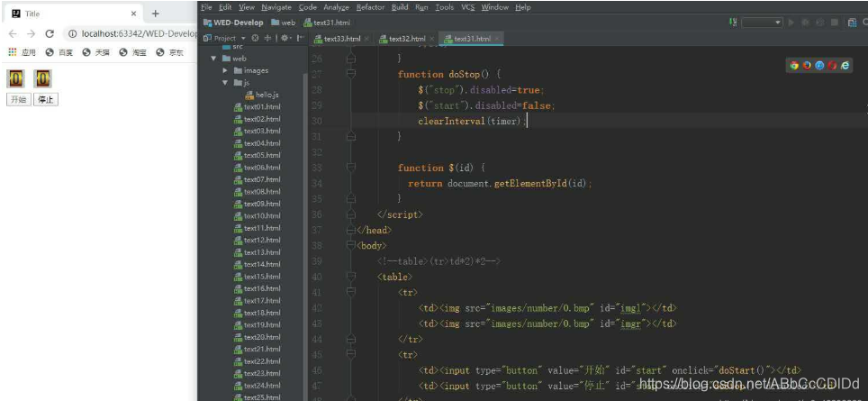This screenshot has height=401, width=868.
Task: Click the text31.html breadcrumb
Action: pos(327,23)
